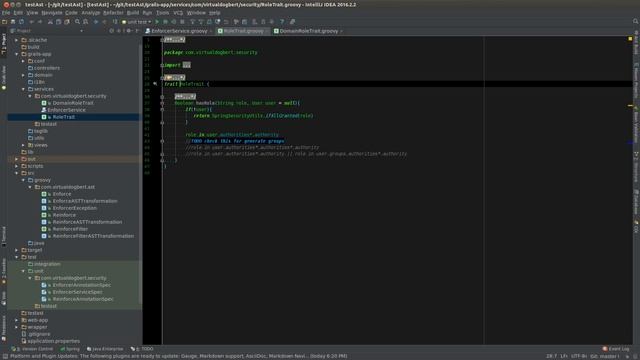This screenshot has height=360, width=640.
Task: Toggle the Version Control tool window
Action: 33,349
